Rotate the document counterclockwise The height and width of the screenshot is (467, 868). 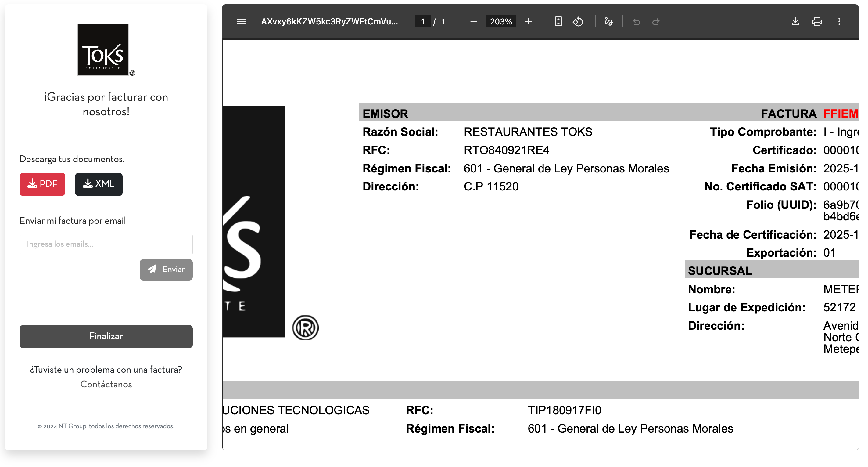pyautogui.click(x=578, y=22)
